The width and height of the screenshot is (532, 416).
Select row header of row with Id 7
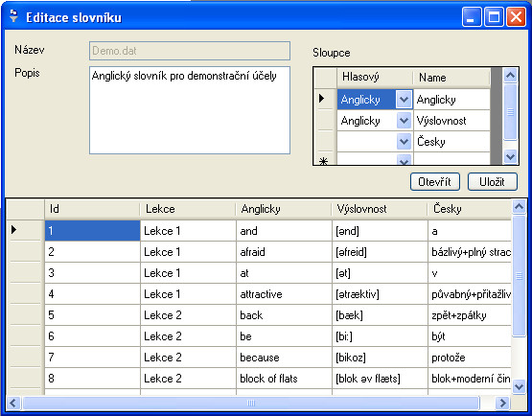(x=26, y=358)
